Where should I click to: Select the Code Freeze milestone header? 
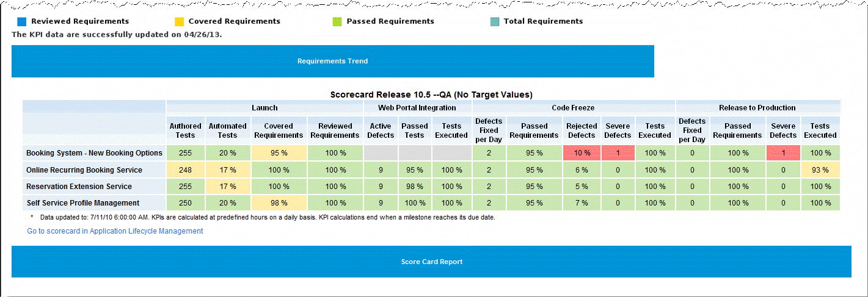[x=574, y=108]
